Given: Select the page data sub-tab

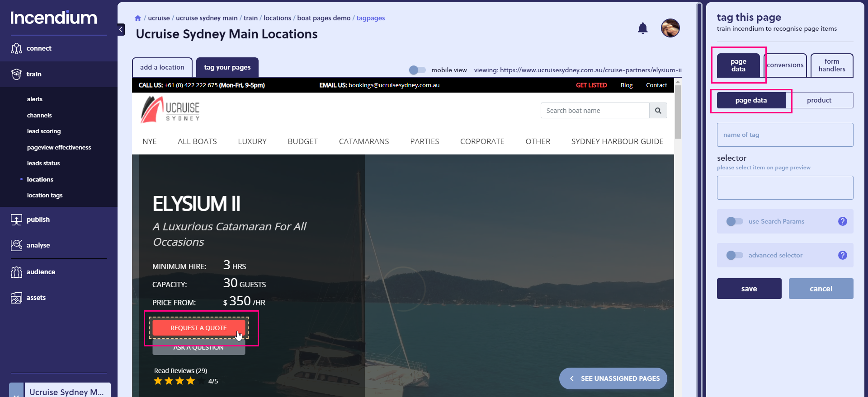Looking at the screenshot, I should point(751,100).
